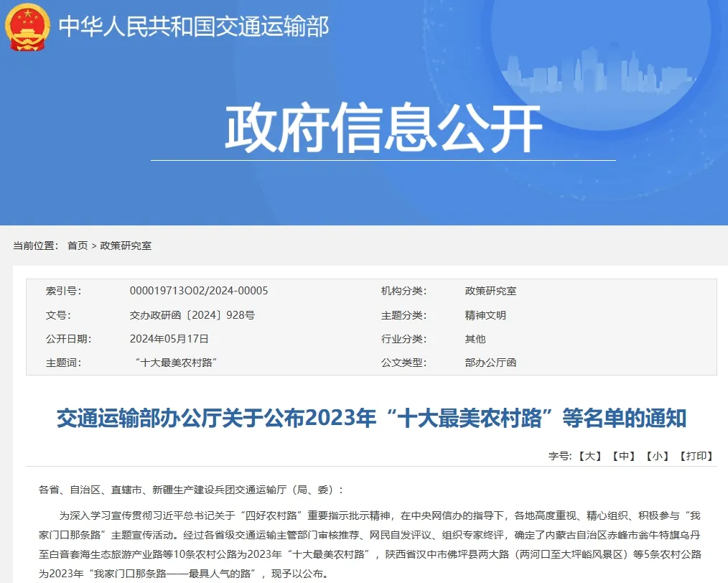This screenshot has height=583, width=728.
Task: Click the 公文类型 label
Action: (x=403, y=363)
